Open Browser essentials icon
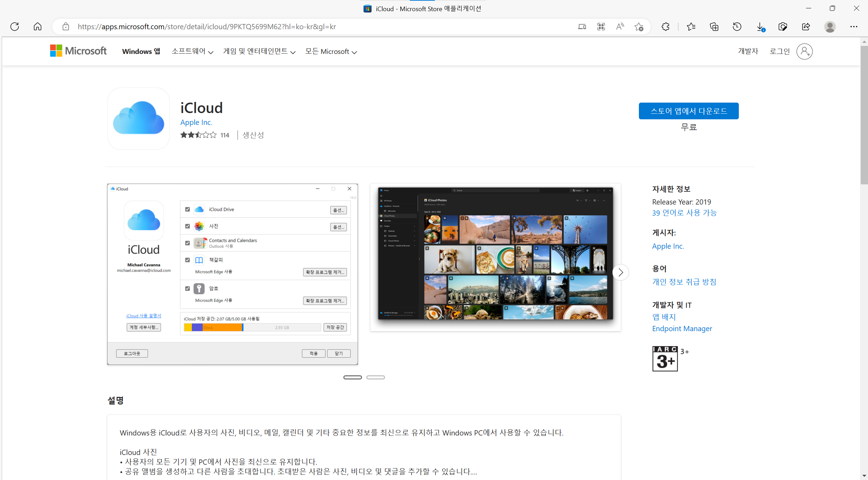 pyautogui.click(x=783, y=27)
